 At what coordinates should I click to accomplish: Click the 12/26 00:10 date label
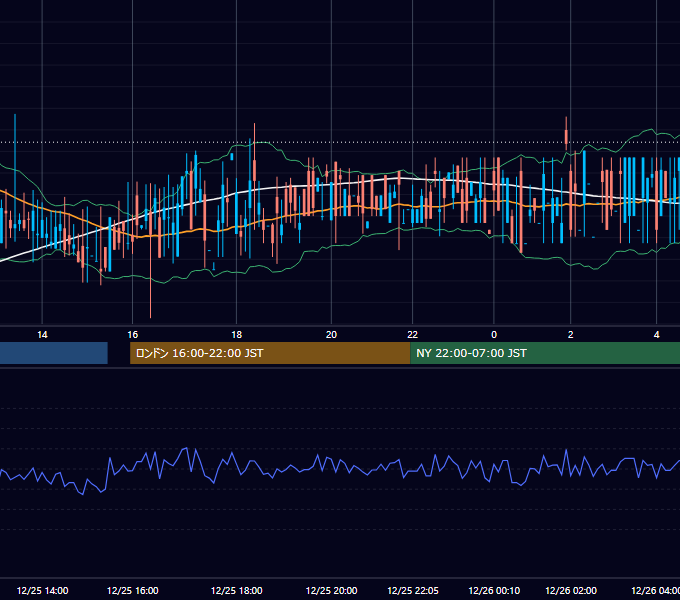click(x=494, y=590)
